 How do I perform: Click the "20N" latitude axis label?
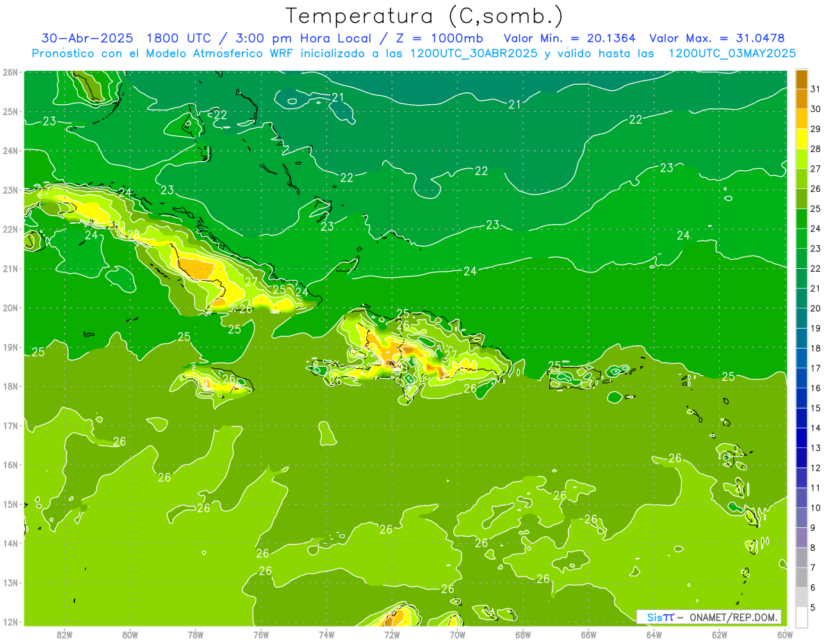point(10,308)
